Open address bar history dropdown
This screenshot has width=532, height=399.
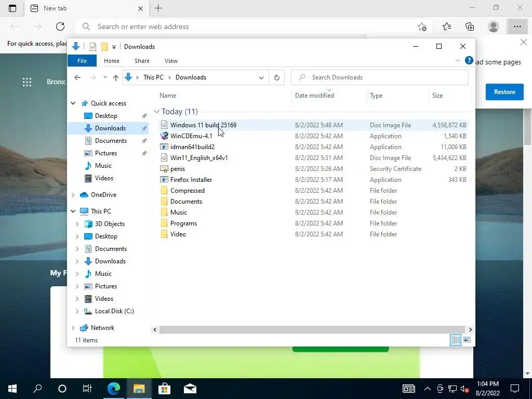(x=261, y=78)
